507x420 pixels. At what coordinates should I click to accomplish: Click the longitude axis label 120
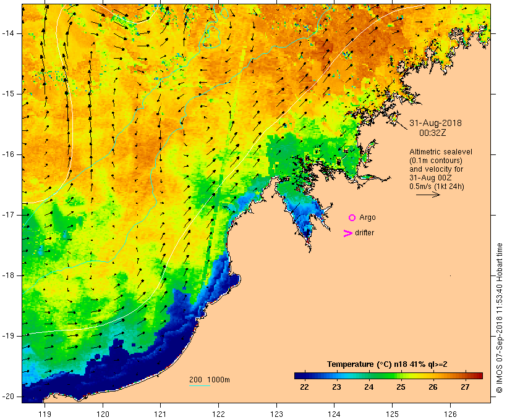point(103,414)
